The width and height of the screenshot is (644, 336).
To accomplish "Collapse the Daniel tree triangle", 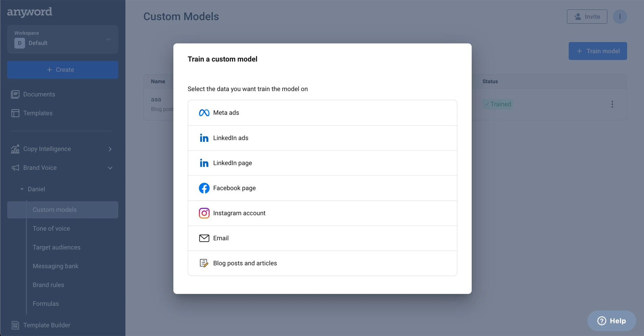I will pos(22,189).
